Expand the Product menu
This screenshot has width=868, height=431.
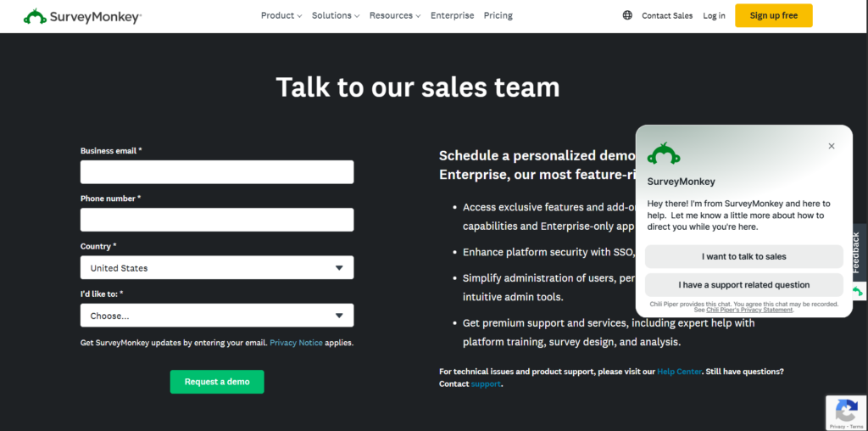[281, 15]
